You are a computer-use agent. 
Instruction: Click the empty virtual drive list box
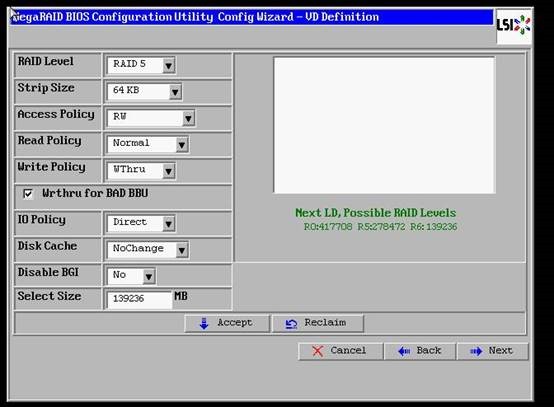384,125
